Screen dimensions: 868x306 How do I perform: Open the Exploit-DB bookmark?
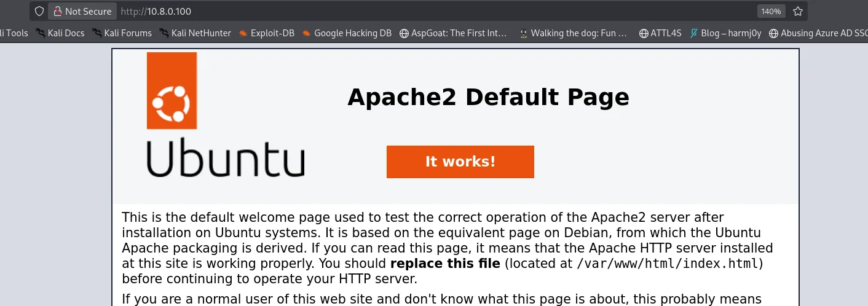[267, 33]
